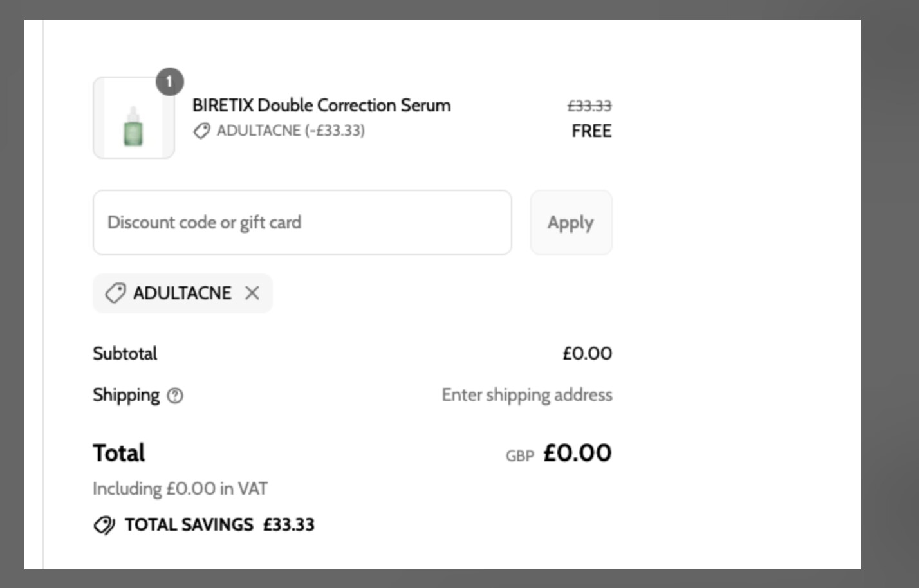
Task: Click the tag icon beside ADULTACNE (-£33.33)
Action: tap(201, 131)
